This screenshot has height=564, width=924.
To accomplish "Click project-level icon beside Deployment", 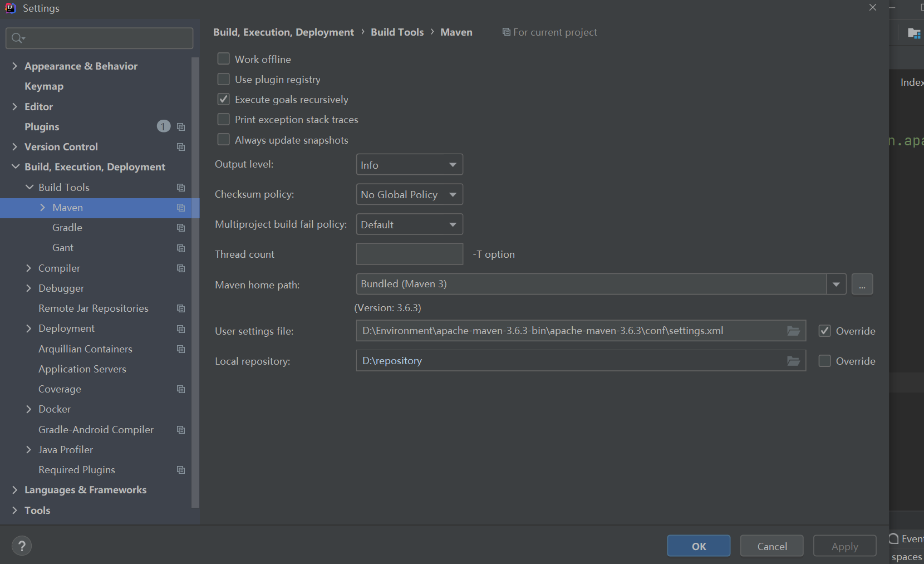I will pyautogui.click(x=181, y=329).
